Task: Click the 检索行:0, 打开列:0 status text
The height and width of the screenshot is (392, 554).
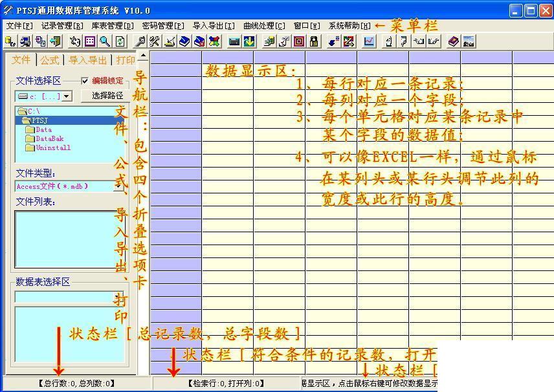Action: 226,384
